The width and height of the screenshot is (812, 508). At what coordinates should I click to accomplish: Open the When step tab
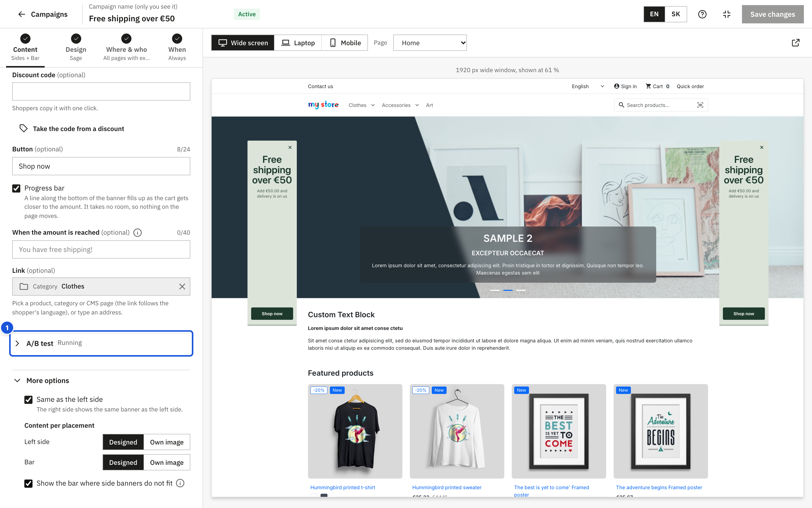pos(177,47)
